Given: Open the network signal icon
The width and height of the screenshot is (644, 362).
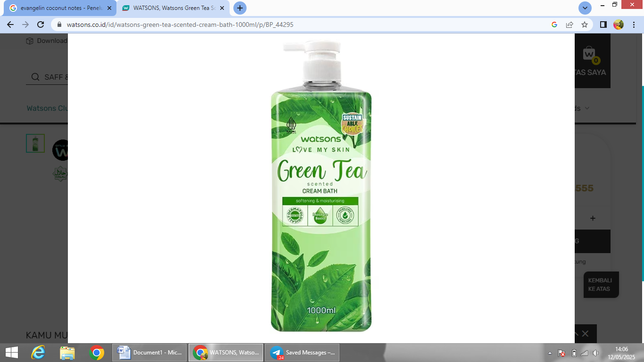Looking at the screenshot, I should (x=584, y=353).
